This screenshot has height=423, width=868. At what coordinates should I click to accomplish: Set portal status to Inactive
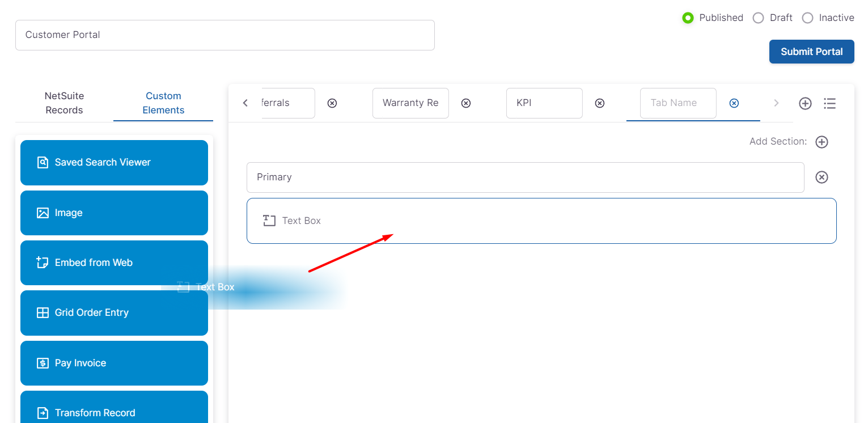tap(807, 18)
